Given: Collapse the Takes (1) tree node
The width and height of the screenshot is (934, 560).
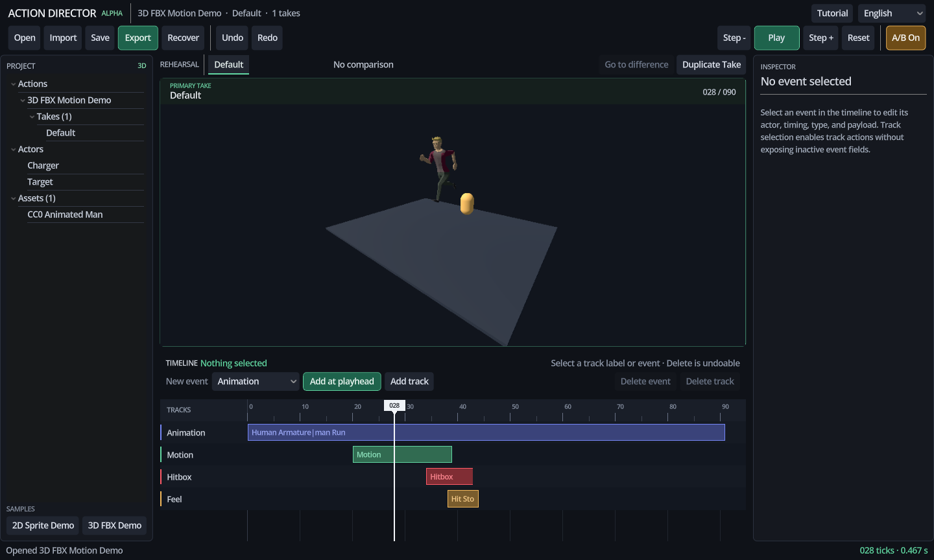Looking at the screenshot, I should point(32,117).
